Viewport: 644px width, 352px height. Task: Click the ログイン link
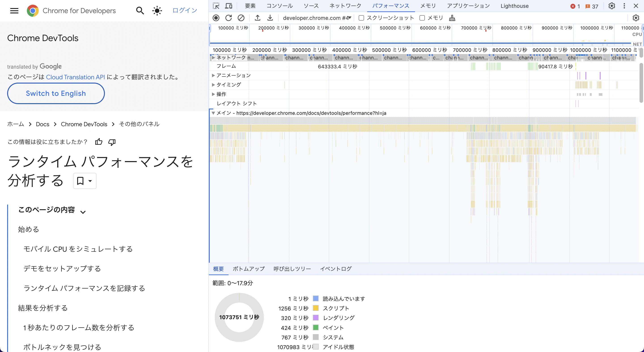185,10
